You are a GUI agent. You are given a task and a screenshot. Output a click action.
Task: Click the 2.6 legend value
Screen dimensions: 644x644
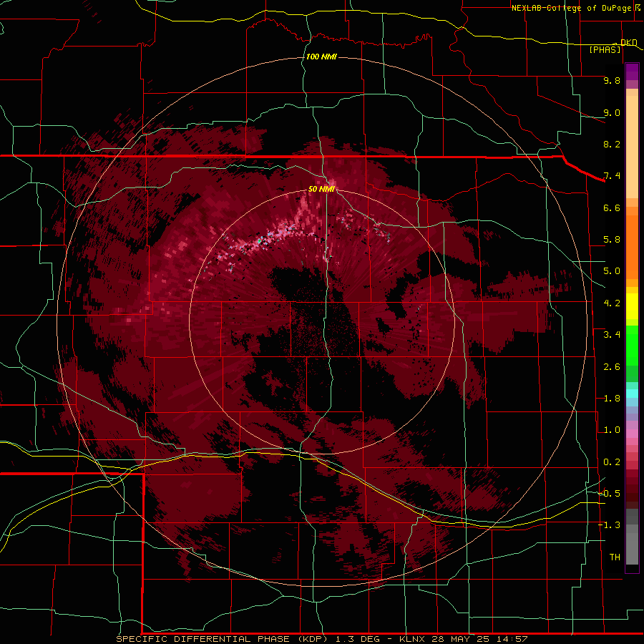(x=612, y=367)
